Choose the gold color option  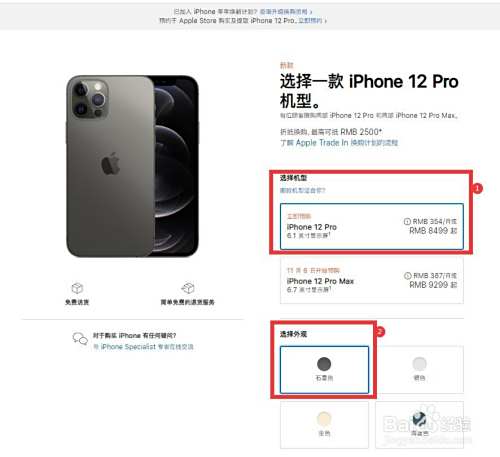[324, 425]
